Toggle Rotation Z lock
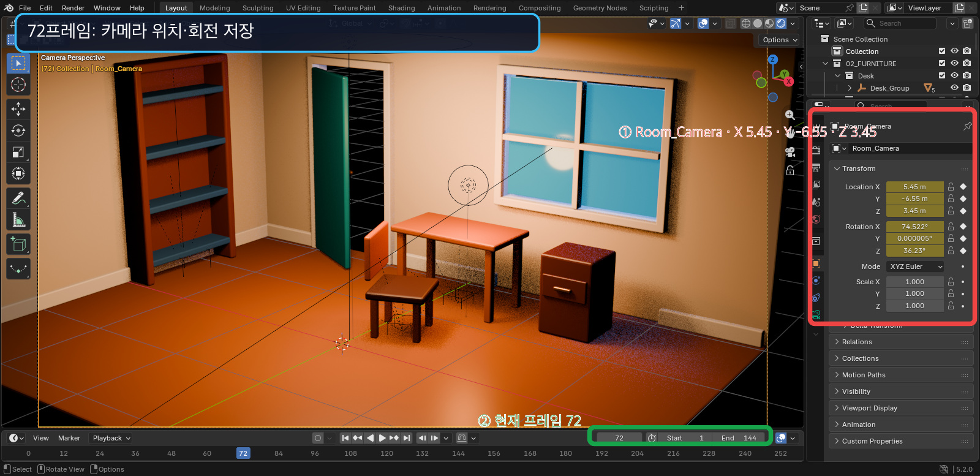Image resolution: width=980 pixels, height=476 pixels. click(x=951, y=251)
